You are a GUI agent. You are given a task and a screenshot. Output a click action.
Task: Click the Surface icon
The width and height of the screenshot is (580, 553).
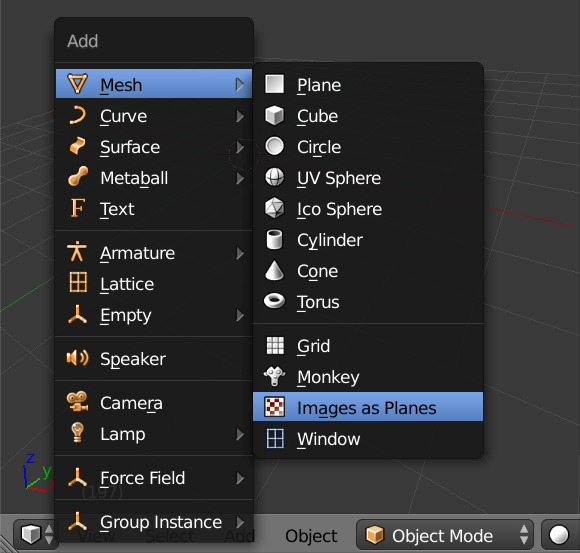click(78, 146)
